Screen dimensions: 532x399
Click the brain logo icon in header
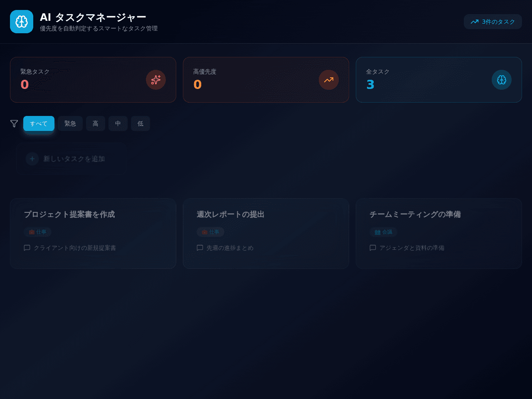(x=22, y=22)
